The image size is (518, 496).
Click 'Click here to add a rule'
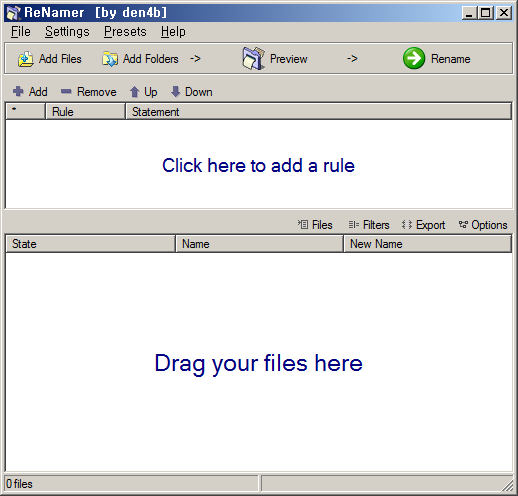click(x=259, y=165)
